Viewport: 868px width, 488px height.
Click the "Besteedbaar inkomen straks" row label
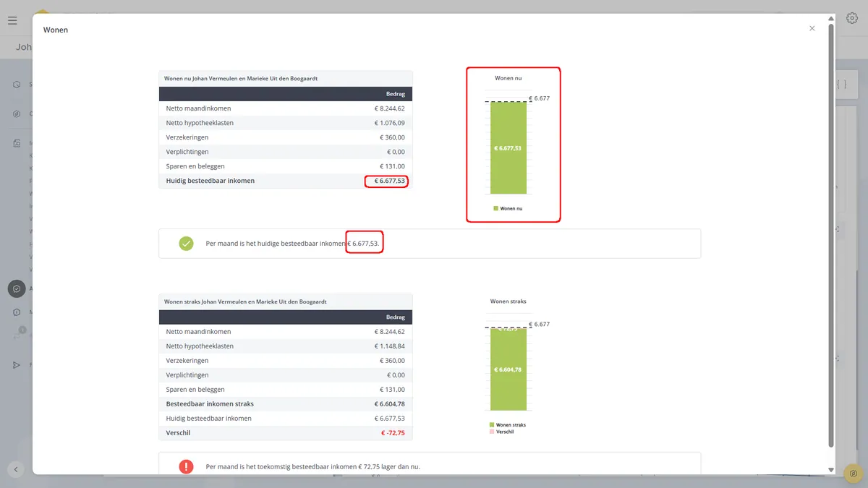[210, 404]
